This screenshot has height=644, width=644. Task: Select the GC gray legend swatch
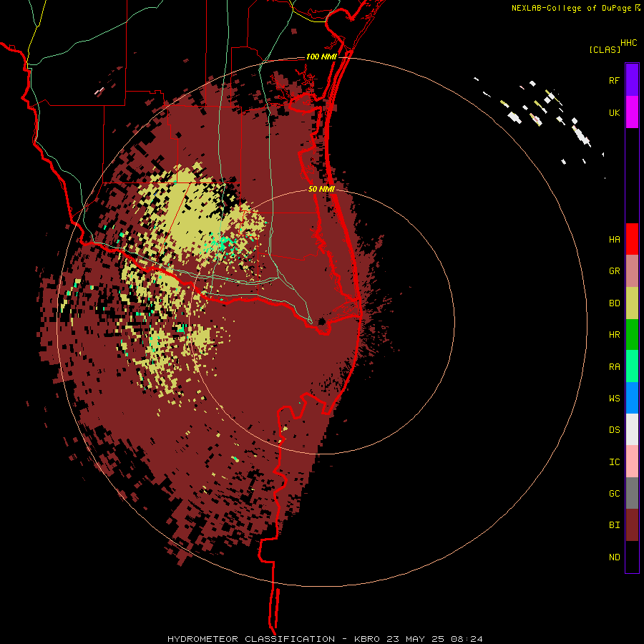(632, 493)
